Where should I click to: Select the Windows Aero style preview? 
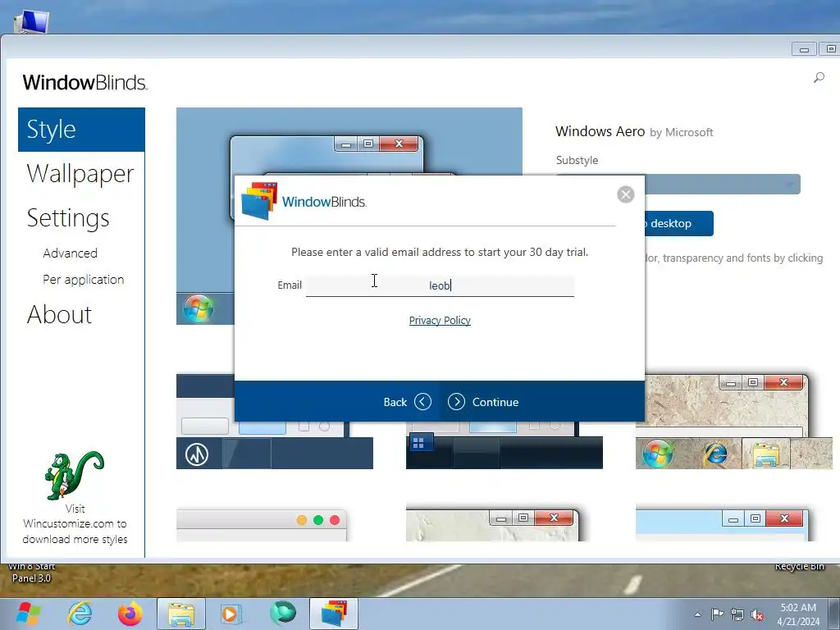[349, 141]
